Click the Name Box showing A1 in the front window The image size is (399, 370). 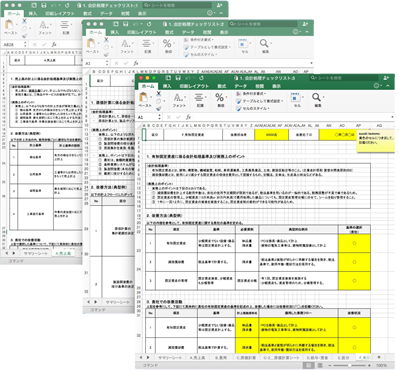point(147,117)
